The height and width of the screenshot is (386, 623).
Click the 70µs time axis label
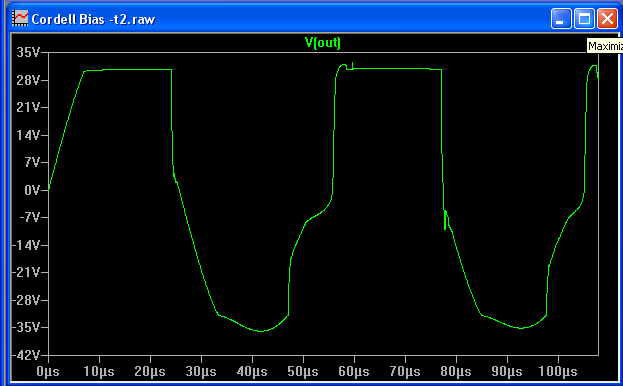pos(405,372)
